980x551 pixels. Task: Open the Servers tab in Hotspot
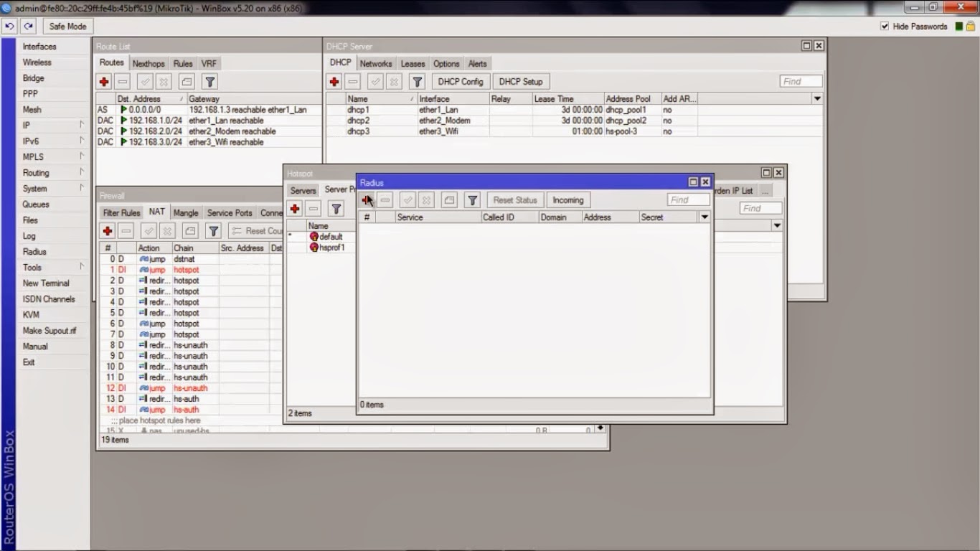pos(303,190)
